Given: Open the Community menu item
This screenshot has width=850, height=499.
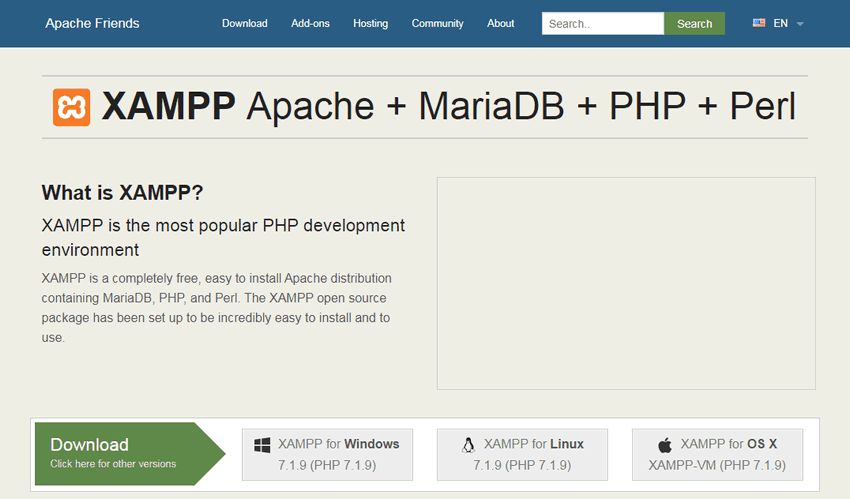Looking at the screenshot, I should click(437, 23).
